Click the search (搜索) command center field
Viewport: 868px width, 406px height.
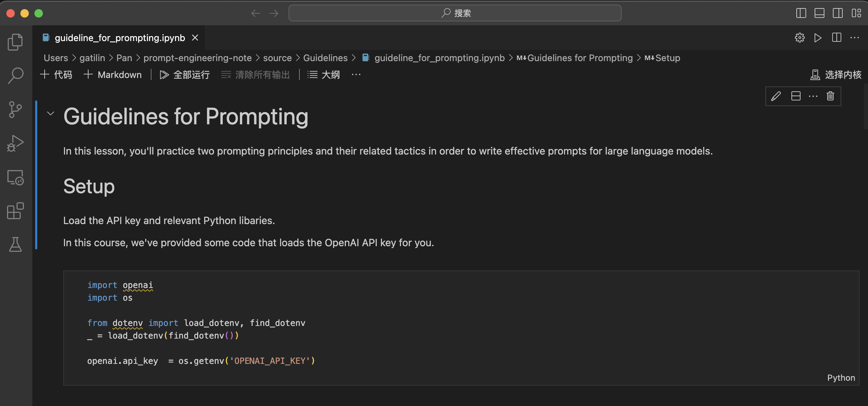455,13
